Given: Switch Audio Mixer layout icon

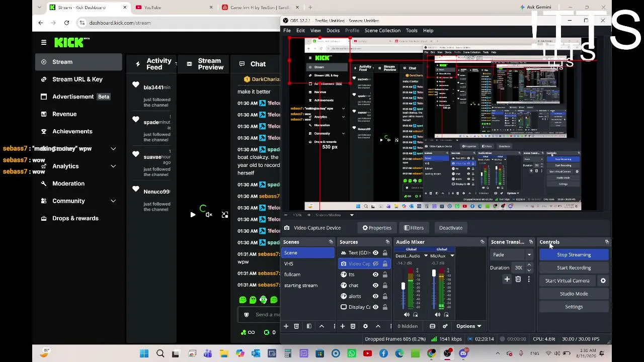Looking at the screenshot, I should point(432,326).
